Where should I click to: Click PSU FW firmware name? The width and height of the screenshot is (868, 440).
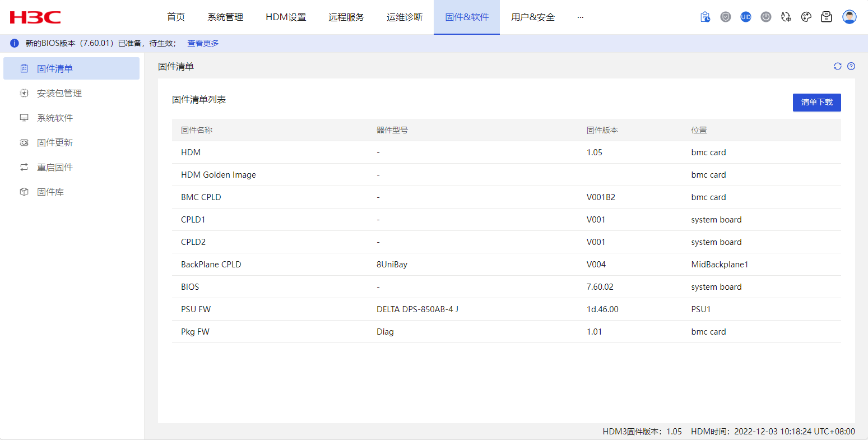coord(196,309)
